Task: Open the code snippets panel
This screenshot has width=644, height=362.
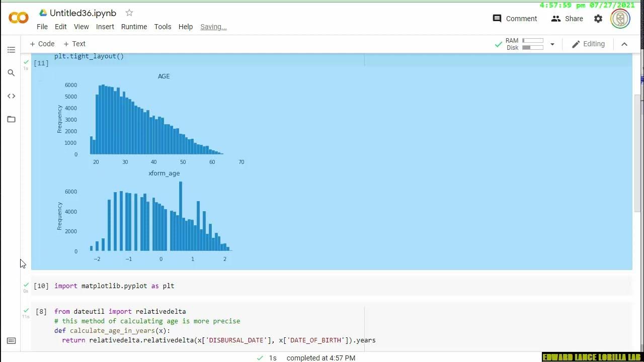Action: [x=11, y=96]
